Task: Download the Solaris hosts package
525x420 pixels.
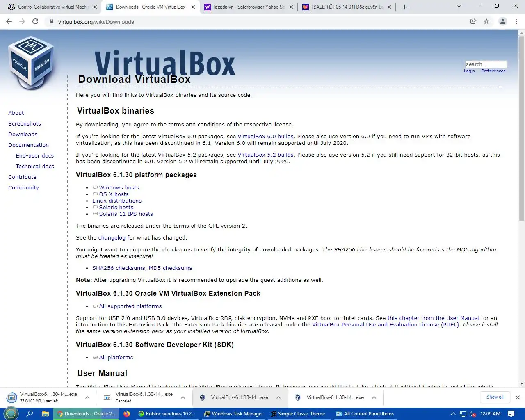Action: click(x=116, y=208)
